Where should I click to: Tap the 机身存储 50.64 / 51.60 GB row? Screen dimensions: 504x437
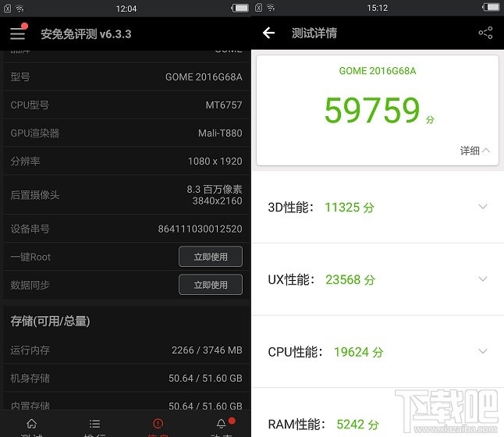tap(126, 378)
